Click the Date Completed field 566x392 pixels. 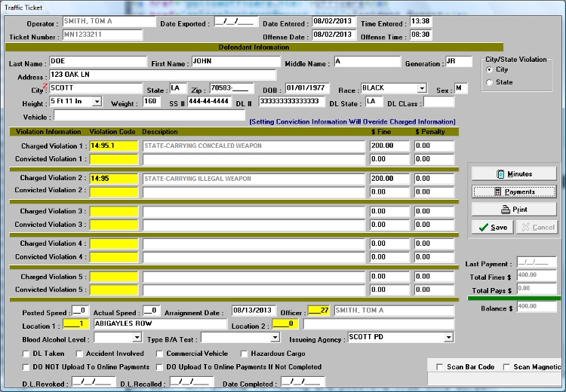coord(303,382)
